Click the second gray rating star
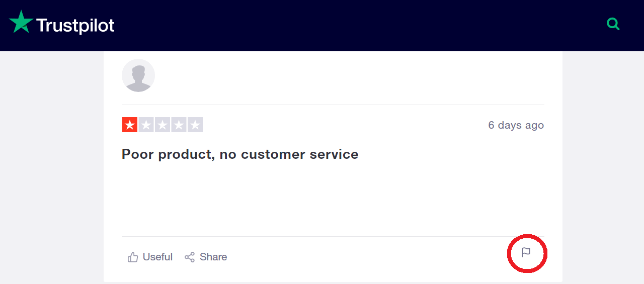The width and height of the screenshot is (644, 284). (x=146, y=125)
